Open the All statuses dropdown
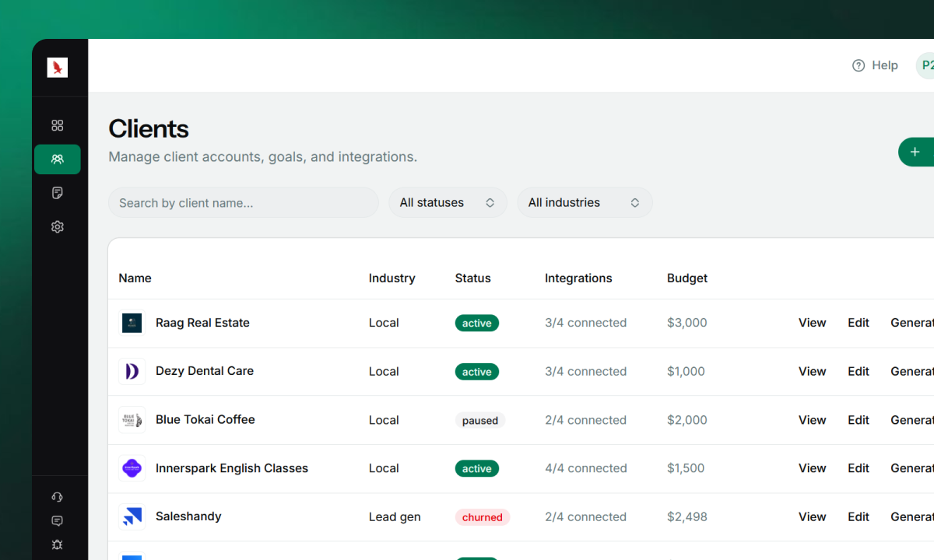 tap(448, 202)
